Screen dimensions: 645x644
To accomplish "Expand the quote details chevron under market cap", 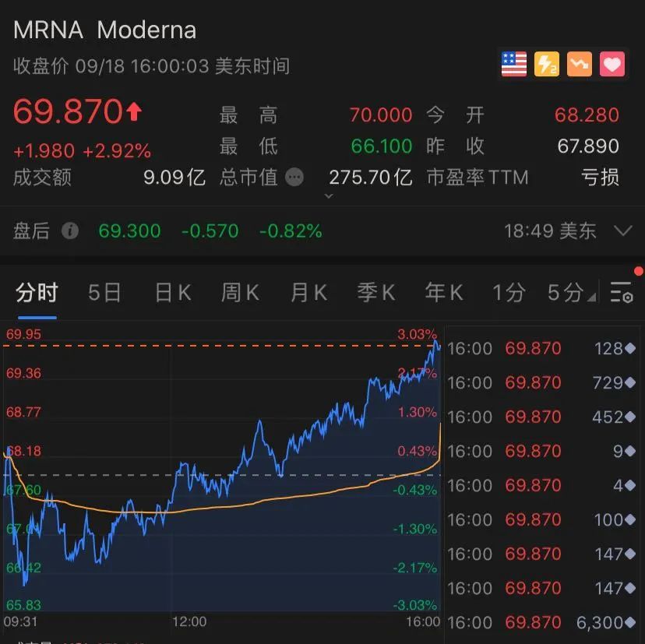I will 329,196.
